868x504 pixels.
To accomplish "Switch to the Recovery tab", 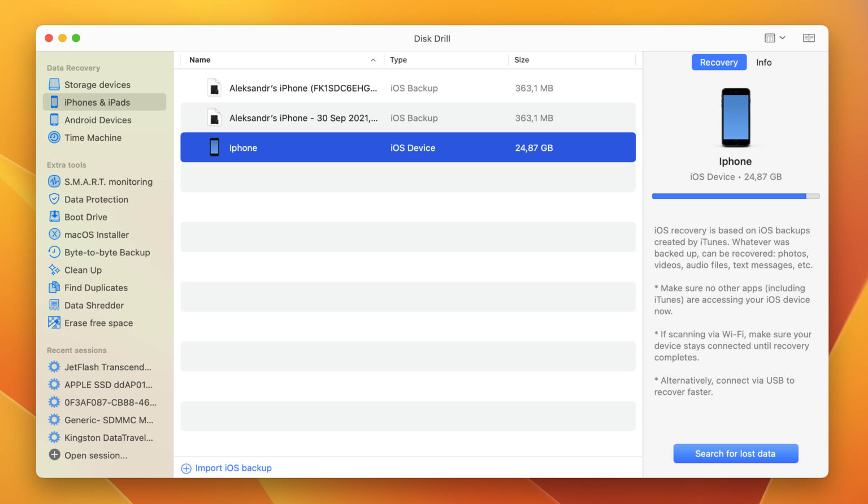I will coord(718,63).
